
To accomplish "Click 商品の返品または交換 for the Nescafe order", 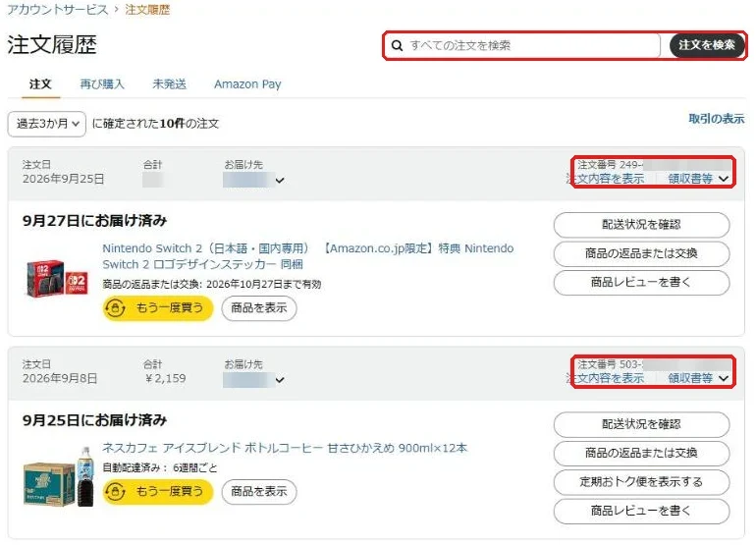I will click(x=641, y=453).
